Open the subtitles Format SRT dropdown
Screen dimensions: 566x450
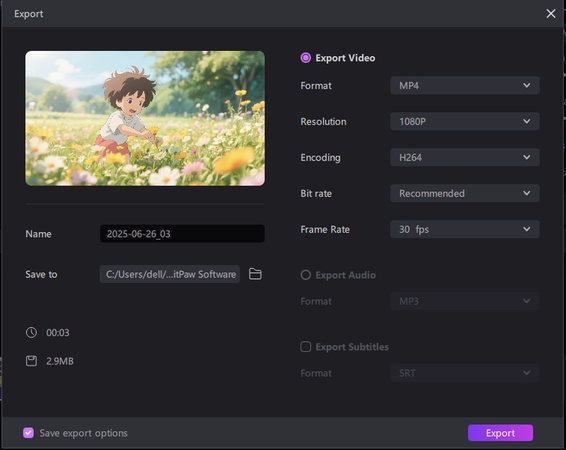point(465,373)
